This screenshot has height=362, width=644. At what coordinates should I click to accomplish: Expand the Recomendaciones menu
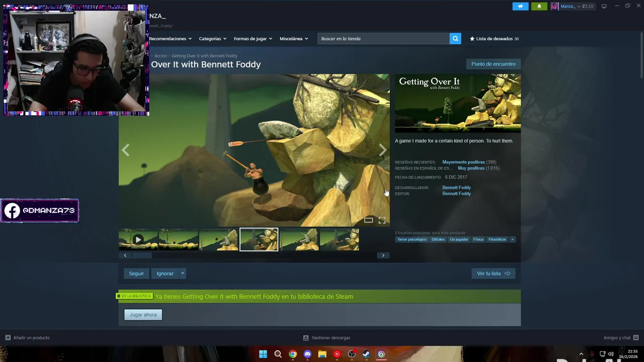(x=170, y=39)
